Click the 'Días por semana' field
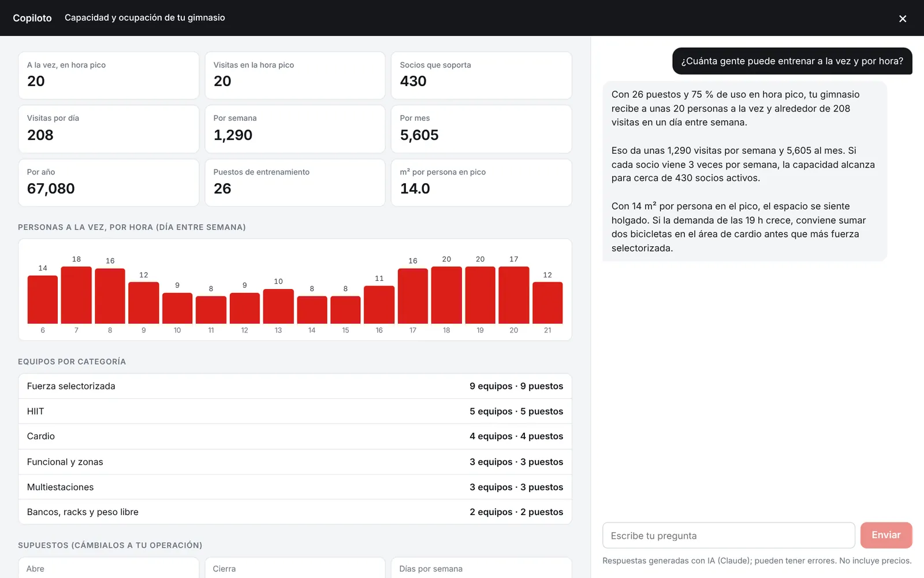This screenshot has height=578, width=924. (481, 568)
